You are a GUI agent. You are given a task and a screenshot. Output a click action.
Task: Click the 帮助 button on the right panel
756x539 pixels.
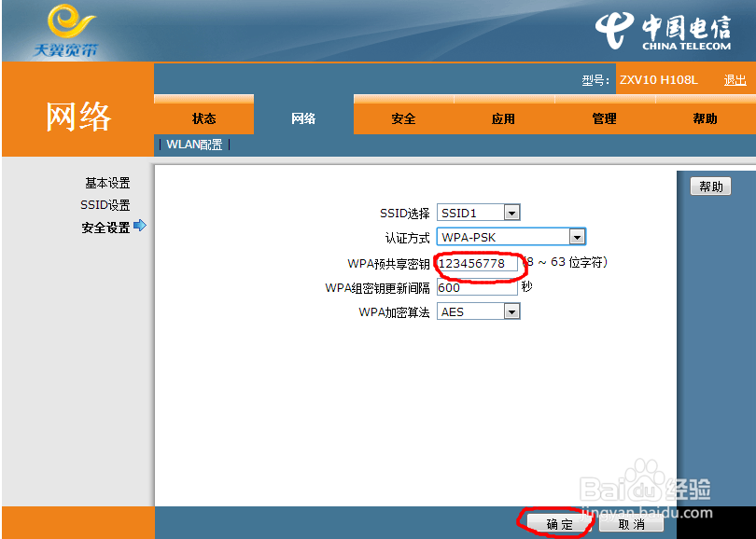pos(709,186)
